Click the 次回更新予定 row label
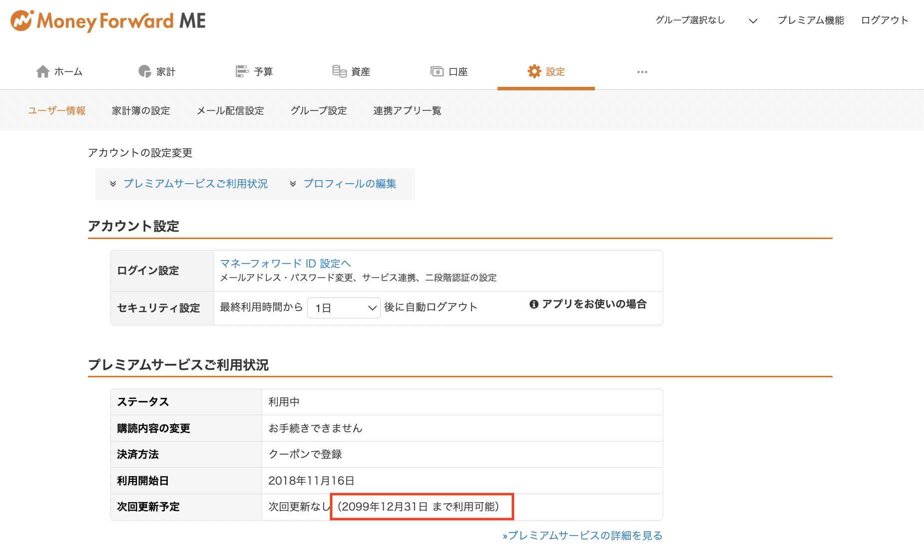Image resolution: width=924 pixels, height=560 pixels. point(148,507)
